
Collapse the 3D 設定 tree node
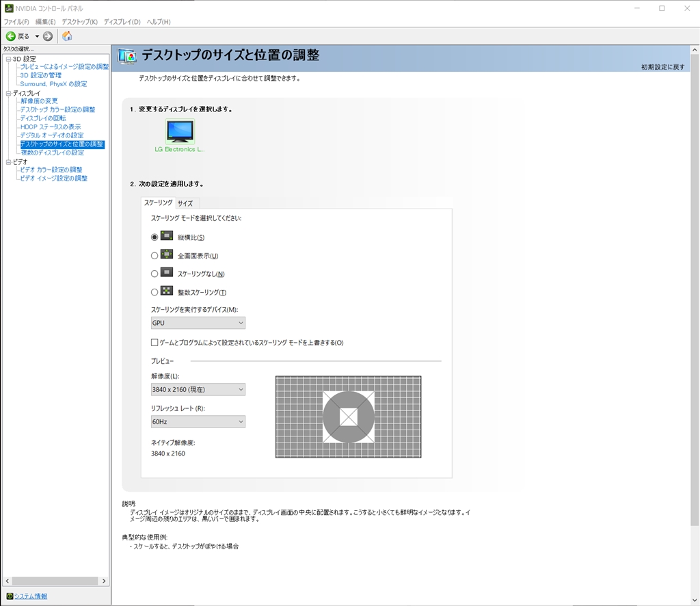[8, 59]
